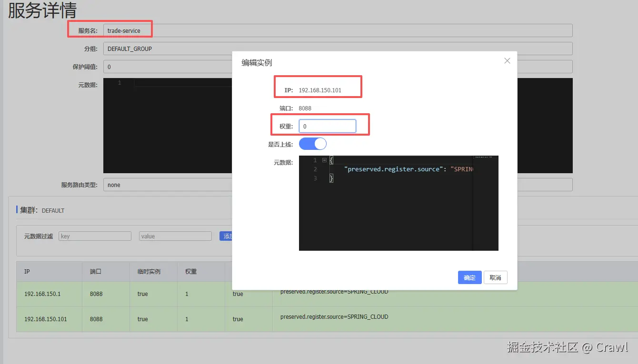Click the 编辑实例 dialog title
The image size is (638, 364).
(257, 62)
